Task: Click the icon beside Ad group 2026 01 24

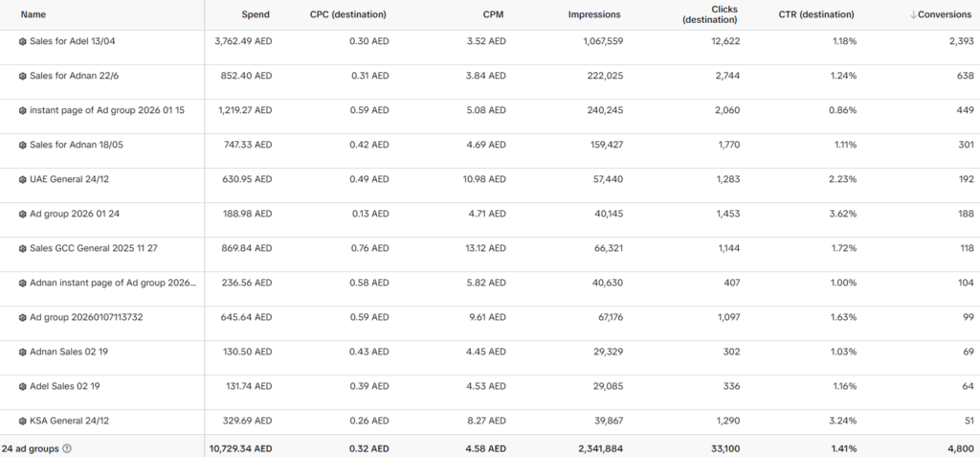Action: [x=23, y=214]
